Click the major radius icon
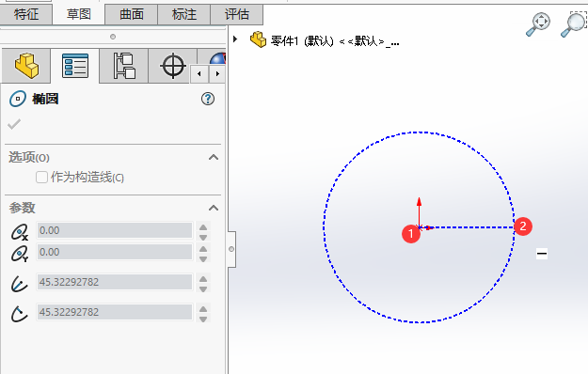The image size is (588, 374). click(19, 284)
